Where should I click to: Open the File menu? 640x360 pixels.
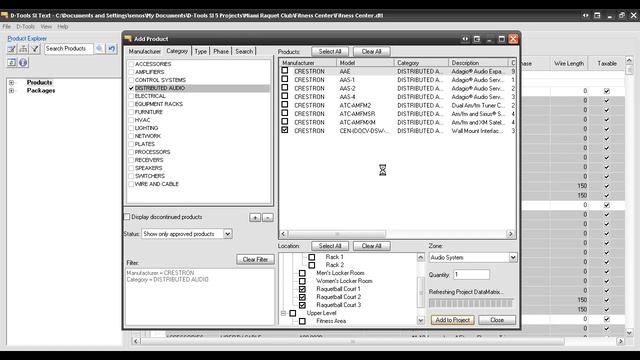(x=7, y=27)
